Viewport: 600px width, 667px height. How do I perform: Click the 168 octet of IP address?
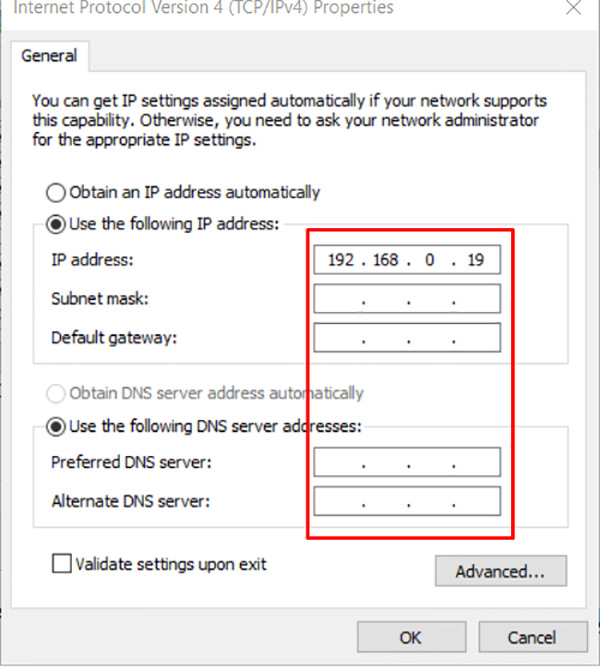point(385,260)
